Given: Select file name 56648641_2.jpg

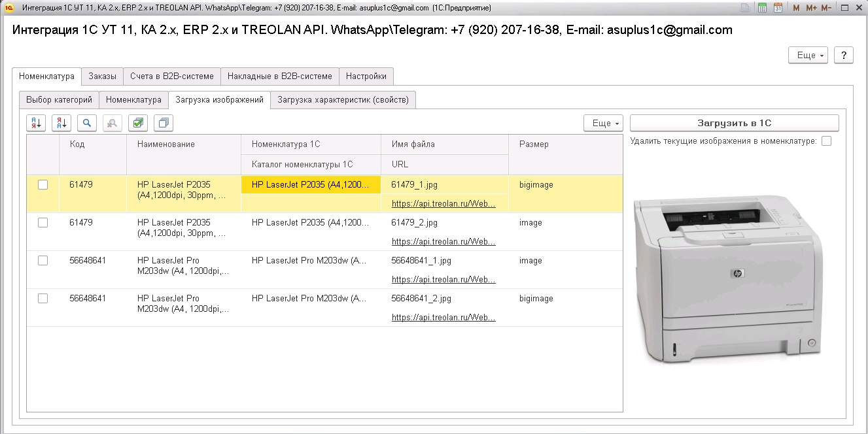Looking at the screenshot, I should tap(421, 299).
